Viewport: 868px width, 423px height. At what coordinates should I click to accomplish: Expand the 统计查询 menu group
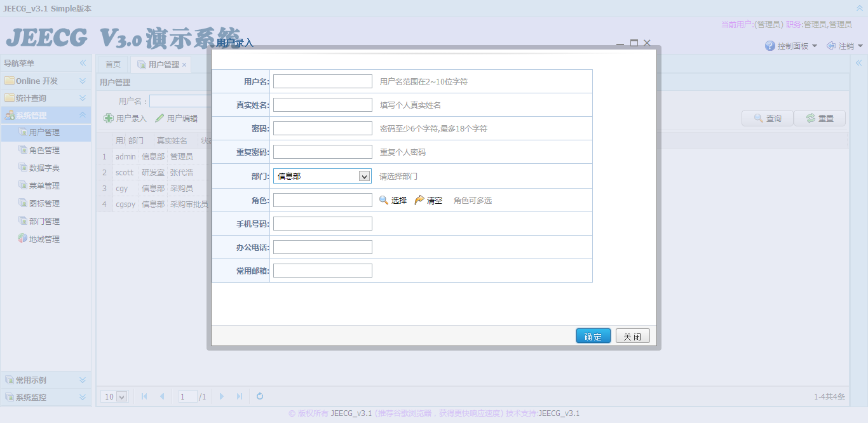46,98
